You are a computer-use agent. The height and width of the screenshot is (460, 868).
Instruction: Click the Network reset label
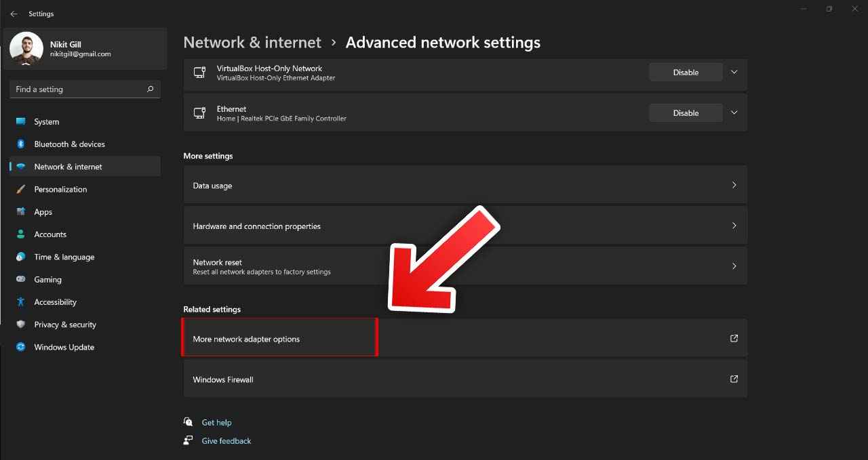click(218, 262)
